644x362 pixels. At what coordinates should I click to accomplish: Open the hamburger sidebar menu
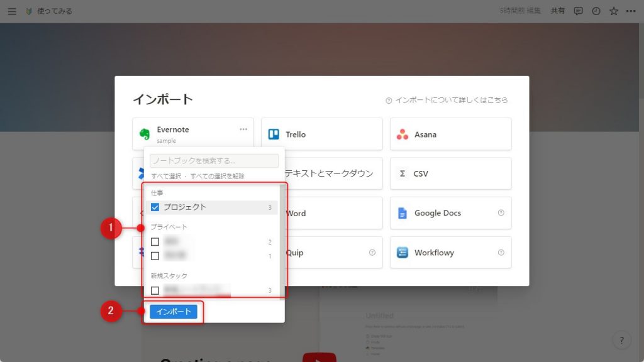12,11
